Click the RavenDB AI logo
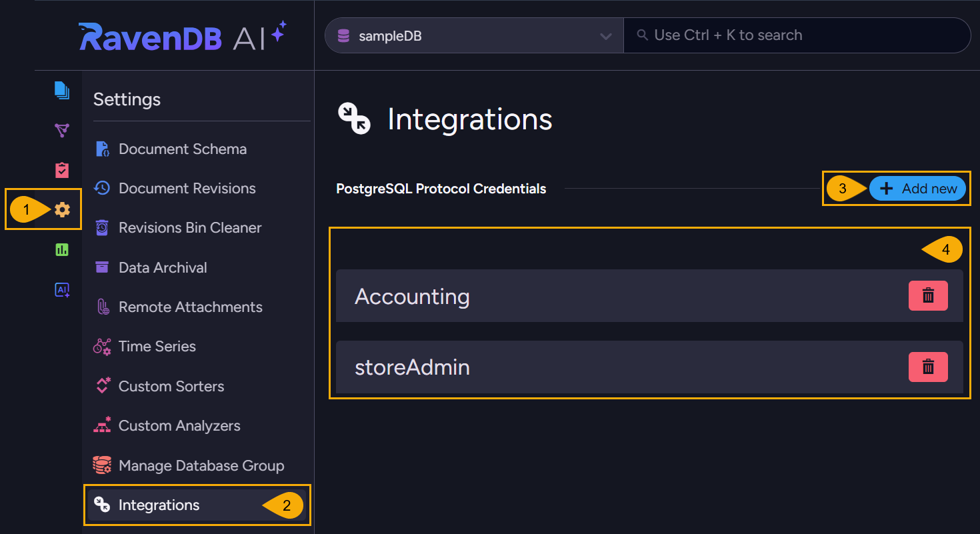The image size is (980, 534). point(182,36)
